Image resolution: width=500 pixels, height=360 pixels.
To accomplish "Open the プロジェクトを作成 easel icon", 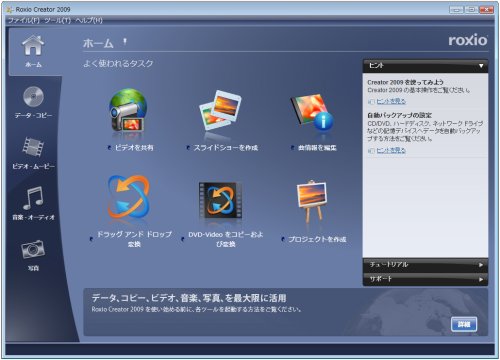I will tap(312, 202).
